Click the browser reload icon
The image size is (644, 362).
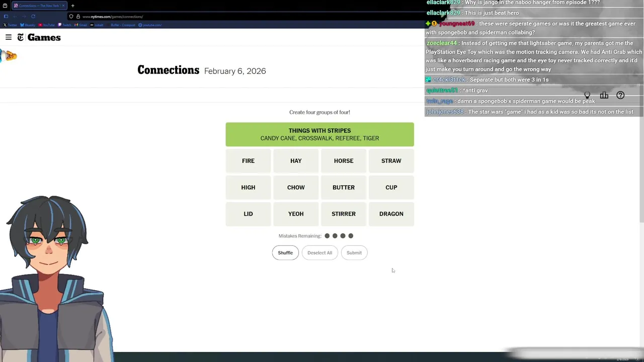[33, 17]
